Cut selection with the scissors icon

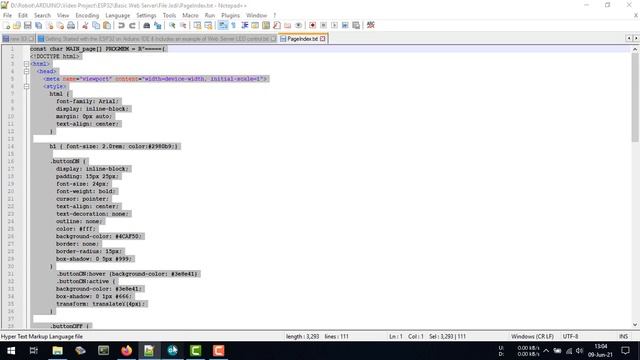pyautogui.click(x=85, y=25)
